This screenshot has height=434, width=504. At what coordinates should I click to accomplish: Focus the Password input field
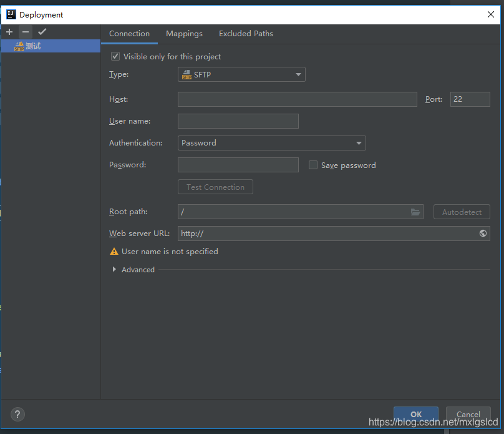238,165
